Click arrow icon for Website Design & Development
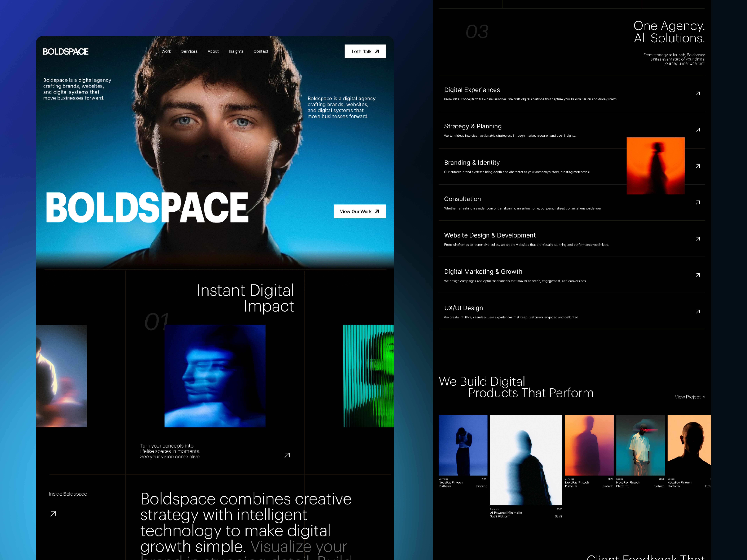 (698, 239)
